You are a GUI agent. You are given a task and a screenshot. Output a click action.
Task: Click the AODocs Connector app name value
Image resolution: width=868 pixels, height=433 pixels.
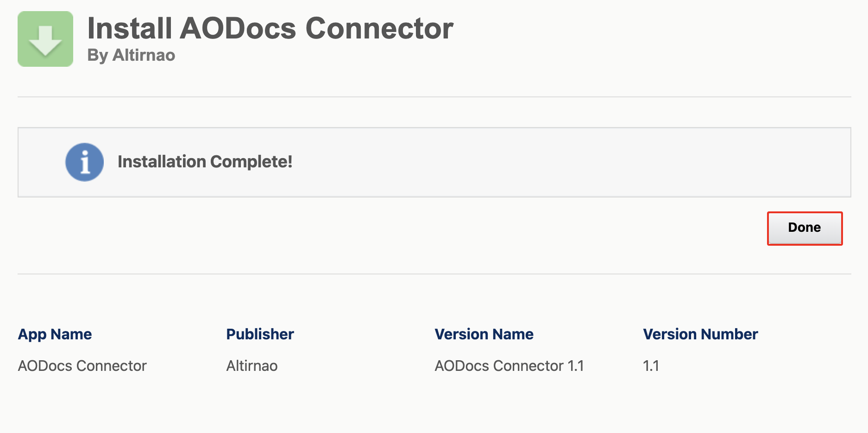pos(82,366)
